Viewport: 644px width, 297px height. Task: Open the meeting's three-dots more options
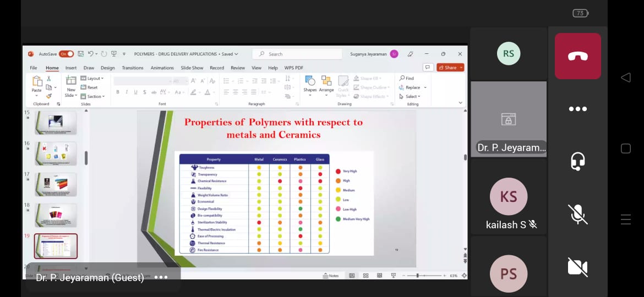(x=577, y=109)
